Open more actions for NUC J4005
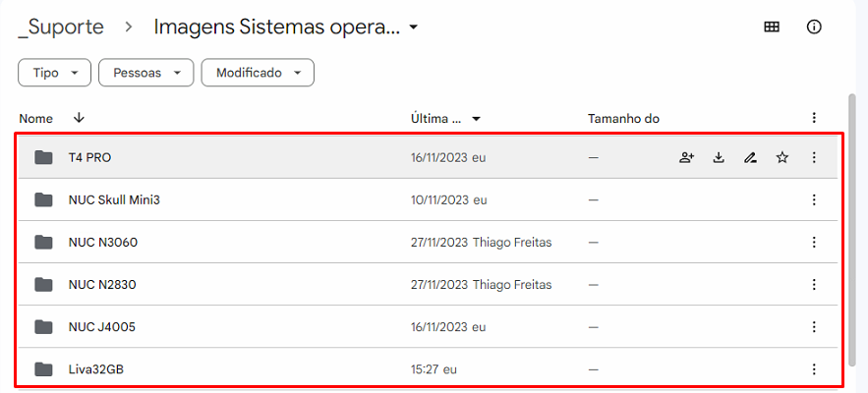This screenshot has height=393, width=868. (x=814, y=327)
